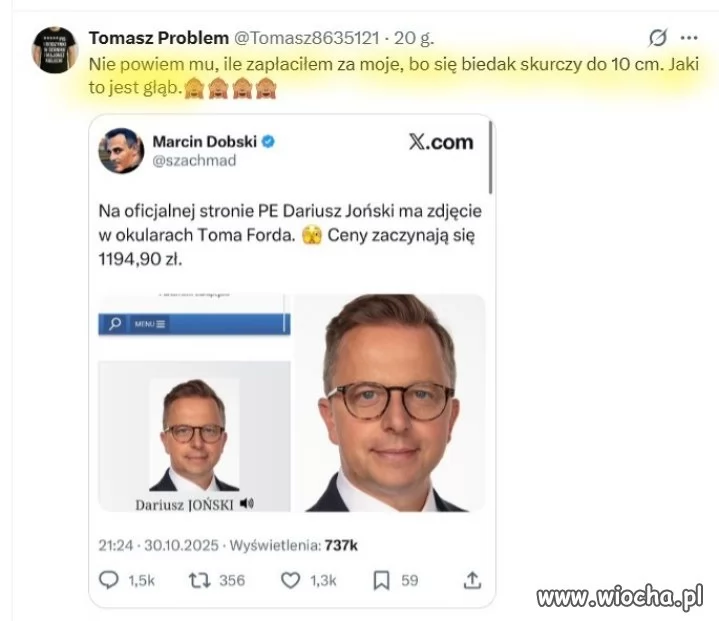Open Tomasz Problem's profile avatar
Image resolution: width=719 pixels, height=621 pixels.
[x=55, y=50]
